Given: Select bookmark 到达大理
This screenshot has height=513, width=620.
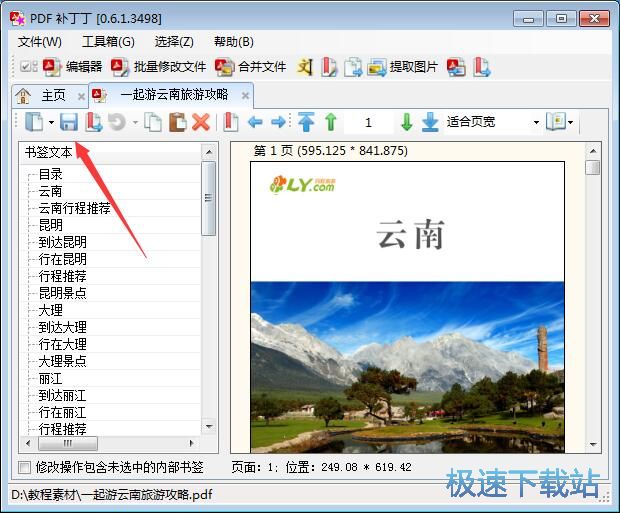Looking at the screenshot, I should (x=62, y=327).
